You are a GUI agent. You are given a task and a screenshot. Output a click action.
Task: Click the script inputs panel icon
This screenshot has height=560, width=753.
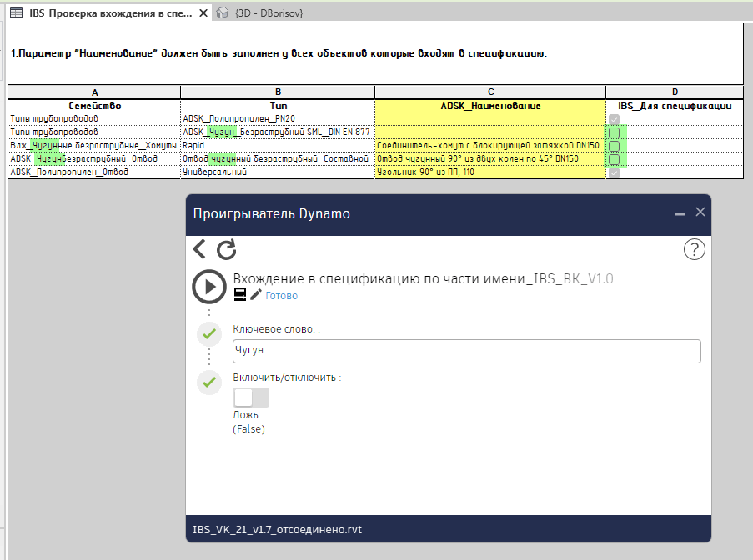[x=240, y=294]
